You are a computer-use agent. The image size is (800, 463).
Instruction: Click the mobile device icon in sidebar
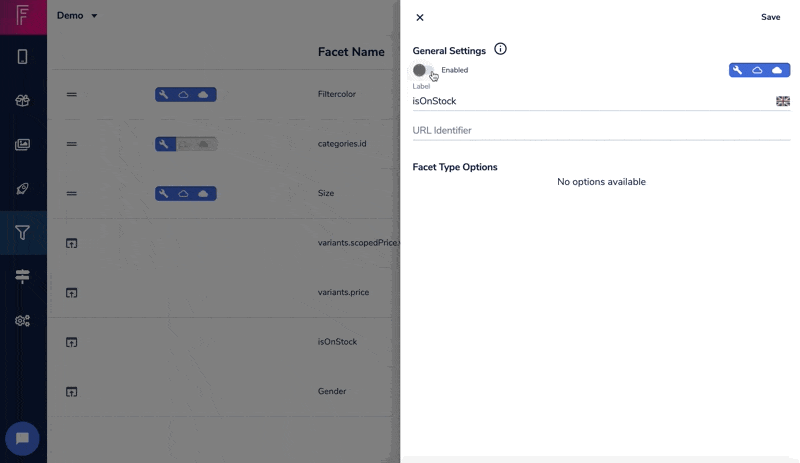22,57
